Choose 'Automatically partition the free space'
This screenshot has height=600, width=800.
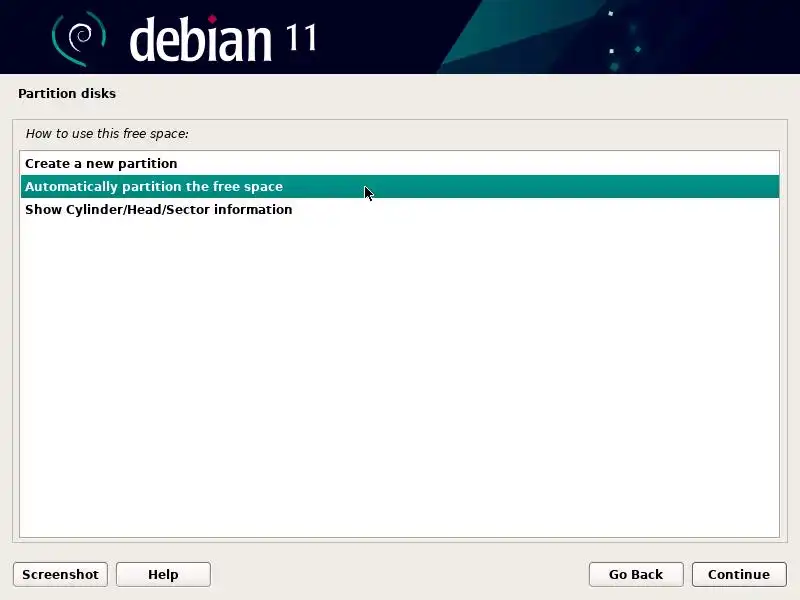coord(399,186)
